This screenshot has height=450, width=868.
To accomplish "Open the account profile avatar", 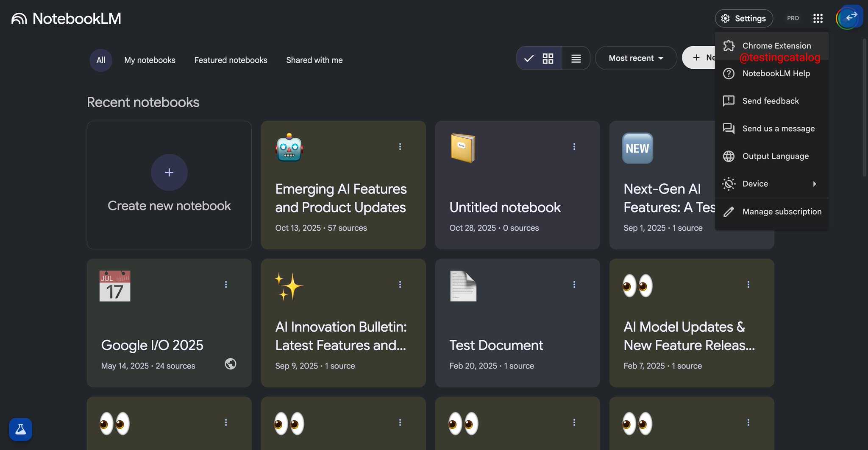I will (x=846, y=18).
